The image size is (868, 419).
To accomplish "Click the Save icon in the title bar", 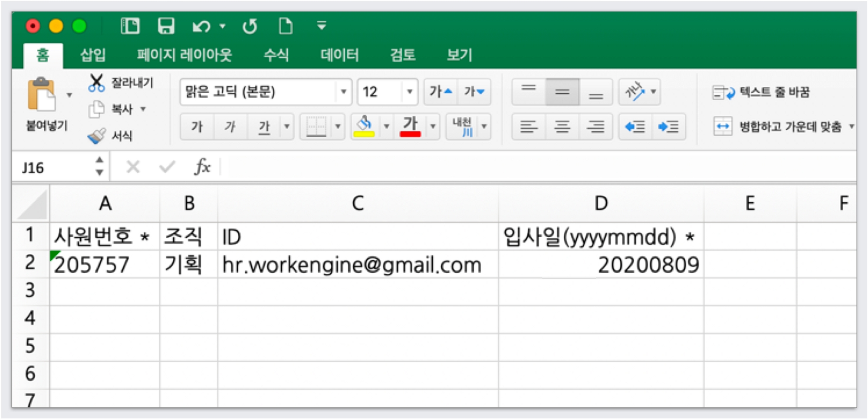I will tap(166, 26).
